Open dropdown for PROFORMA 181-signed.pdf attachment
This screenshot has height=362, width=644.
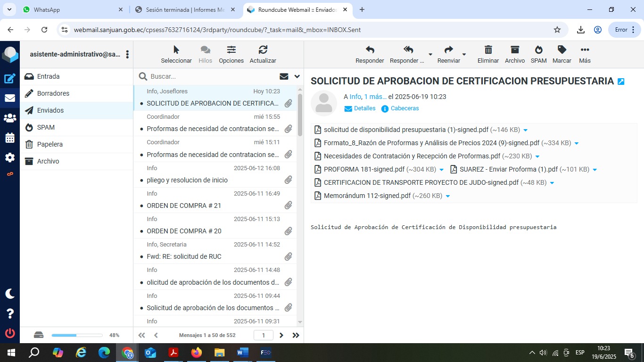tap(442, 170)
